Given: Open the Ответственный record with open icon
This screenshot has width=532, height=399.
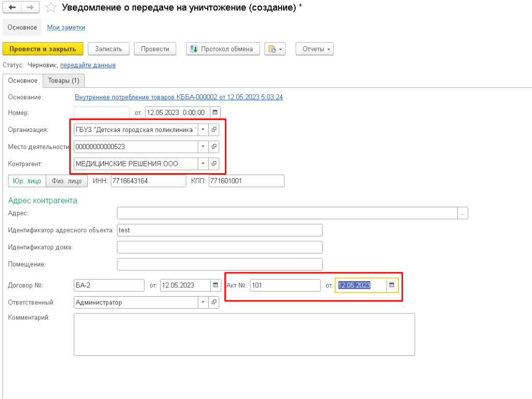Looking at the screenshot, I should tap(214, 302).
